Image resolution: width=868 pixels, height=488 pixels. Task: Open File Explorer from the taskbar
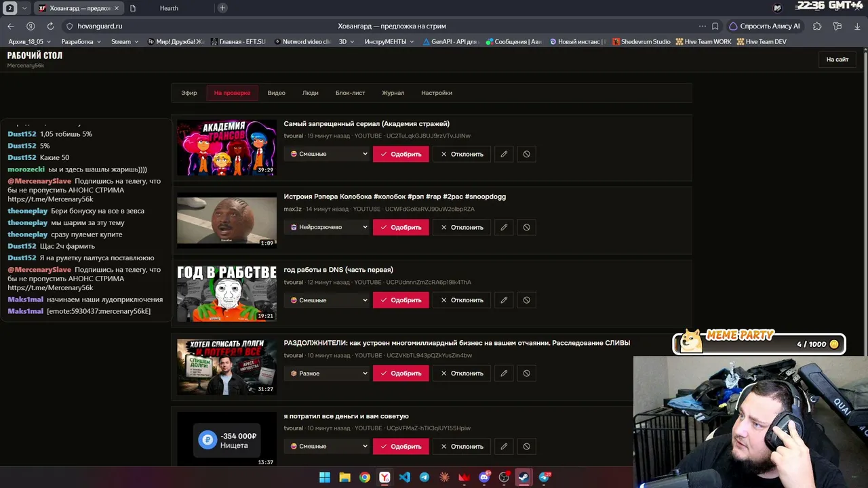pos(344,477)
